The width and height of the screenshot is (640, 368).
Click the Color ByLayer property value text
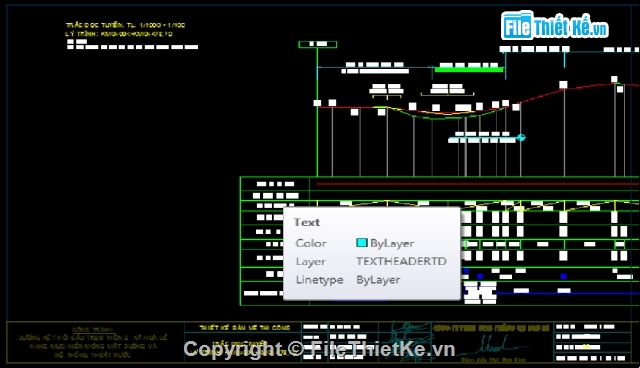click(x=392, y=243)
